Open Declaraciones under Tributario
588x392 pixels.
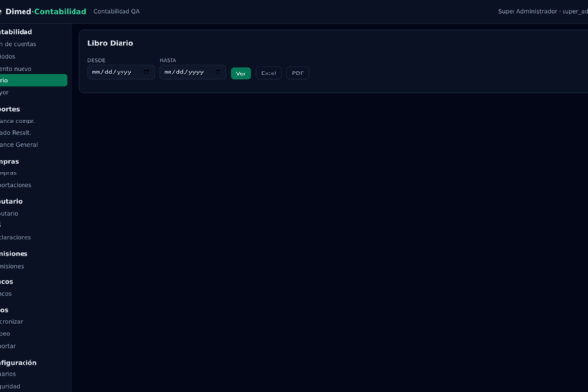coord(16,238)
